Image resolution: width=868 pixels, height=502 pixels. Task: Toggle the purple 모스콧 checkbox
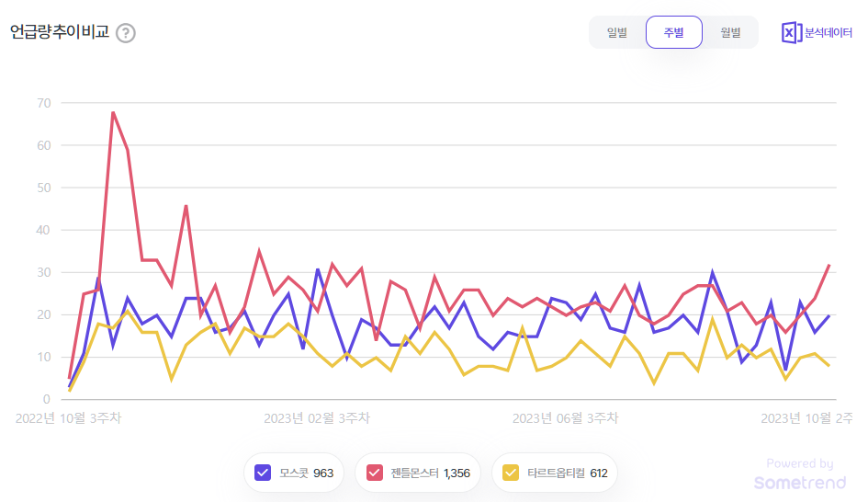click(263, 473)
